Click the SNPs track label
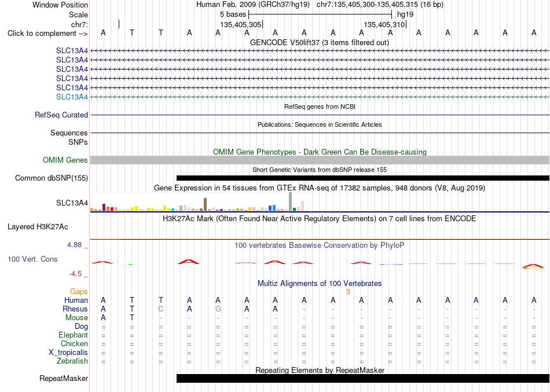 (78, 142)
